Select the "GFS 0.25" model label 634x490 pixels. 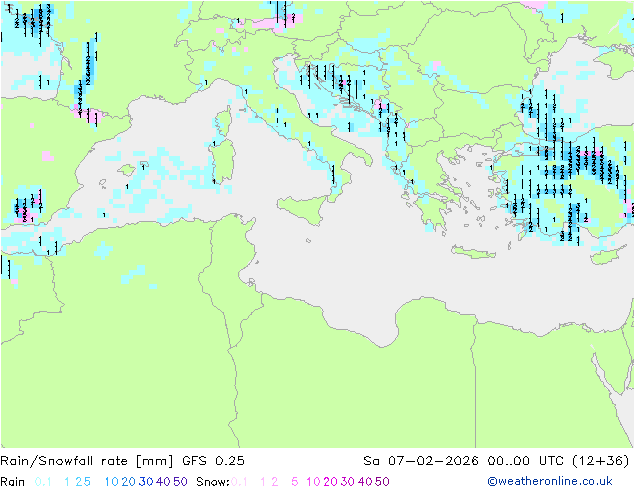tap(213, 461)
